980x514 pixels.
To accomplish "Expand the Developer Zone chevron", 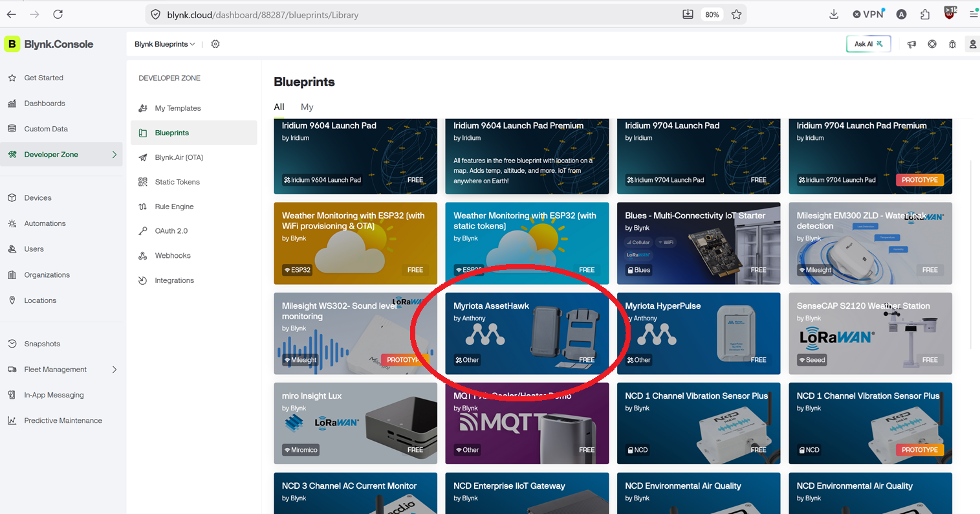I will pyautogui.click(x=114, y=155).
